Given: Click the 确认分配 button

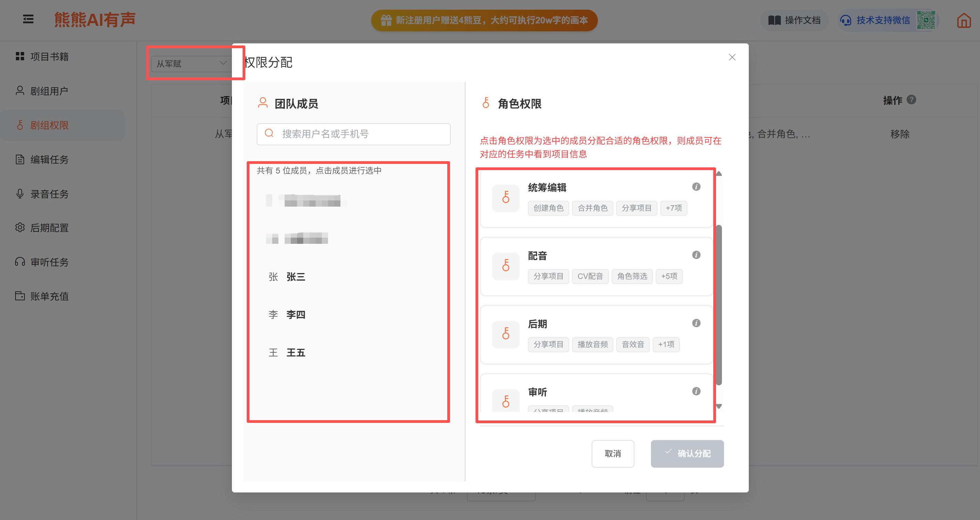Looking at the screenshot, I should coord(687,454).
